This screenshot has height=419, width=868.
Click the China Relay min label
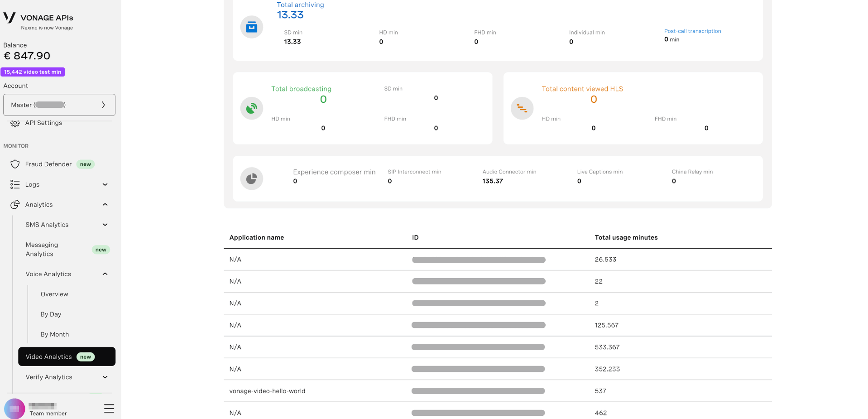tap(692, 172)
